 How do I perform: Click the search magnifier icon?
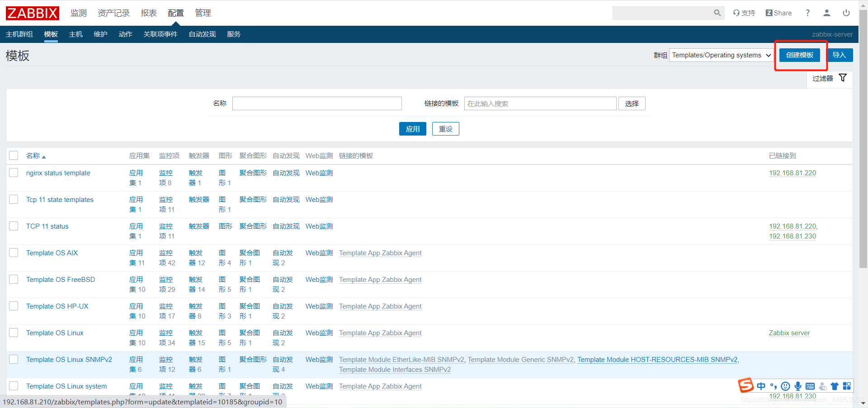click(717, 13)
